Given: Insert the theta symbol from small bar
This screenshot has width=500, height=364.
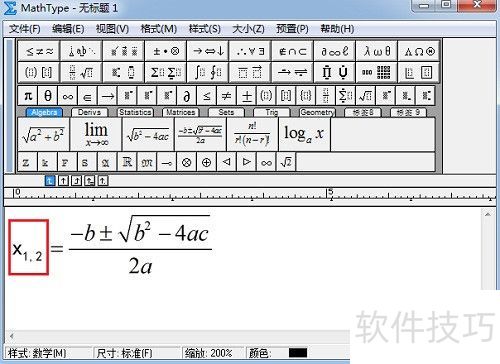Looking at the screenshot, I should [48, 96].
